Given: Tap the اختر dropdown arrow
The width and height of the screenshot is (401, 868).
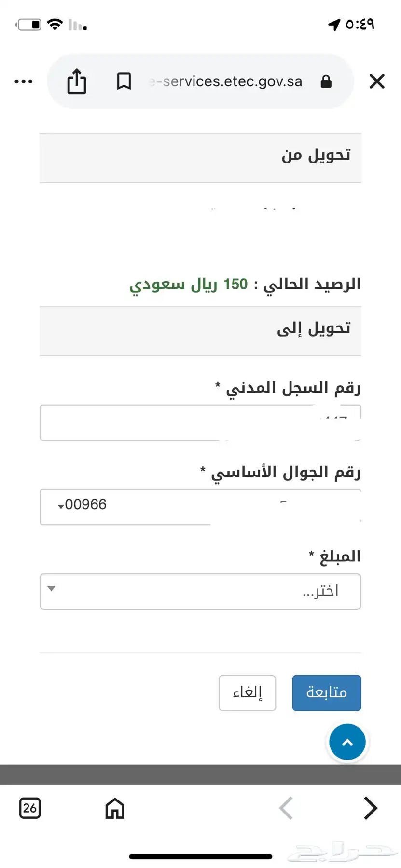Looking at the screenshot, I should (52, 588).
